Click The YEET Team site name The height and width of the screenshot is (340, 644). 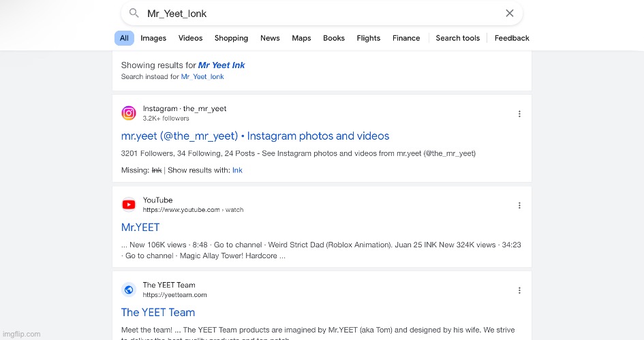tap(169, 285)
